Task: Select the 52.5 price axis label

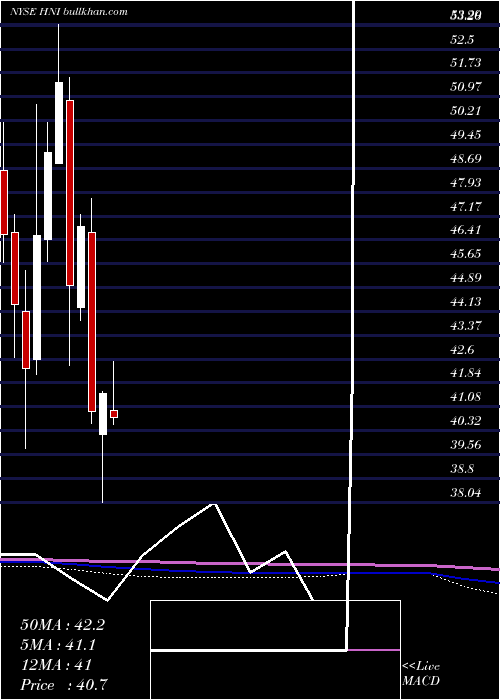Action: (x=462, y=40)
